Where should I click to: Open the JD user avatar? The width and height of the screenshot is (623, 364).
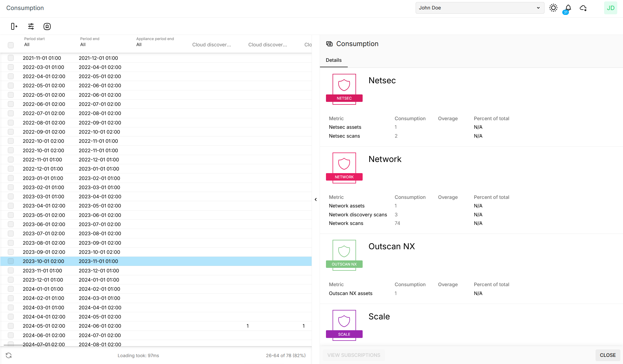tap(610, 8)
